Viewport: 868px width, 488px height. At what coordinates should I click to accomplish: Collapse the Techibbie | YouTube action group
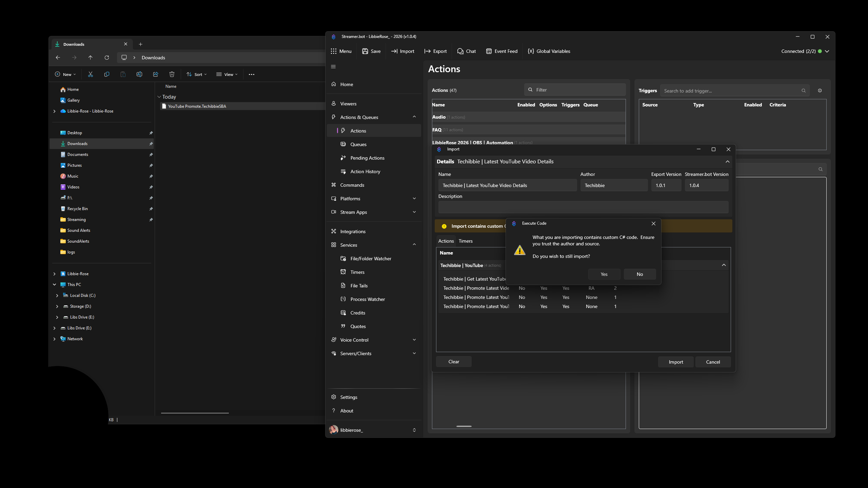coord(724,265)
